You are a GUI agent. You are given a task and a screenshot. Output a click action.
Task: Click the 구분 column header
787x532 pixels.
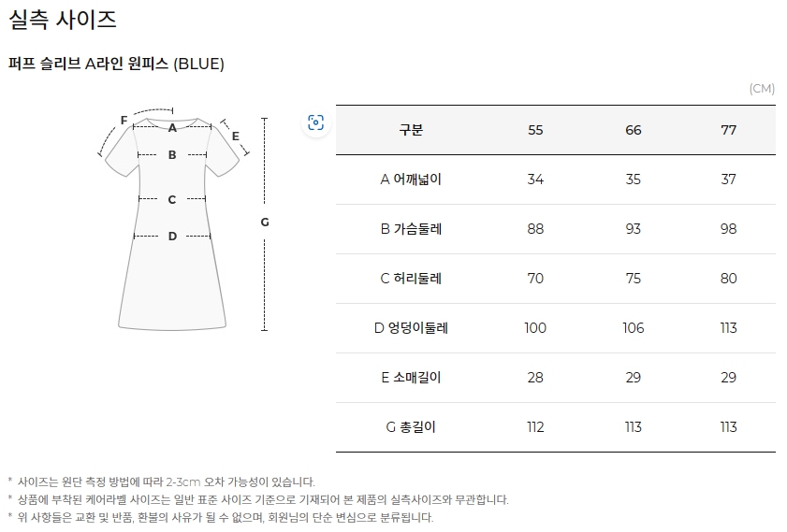coord(411,130)
